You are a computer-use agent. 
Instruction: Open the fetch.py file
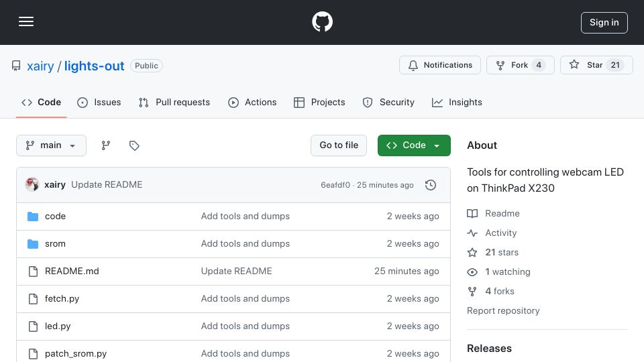(x=62, y=299)
